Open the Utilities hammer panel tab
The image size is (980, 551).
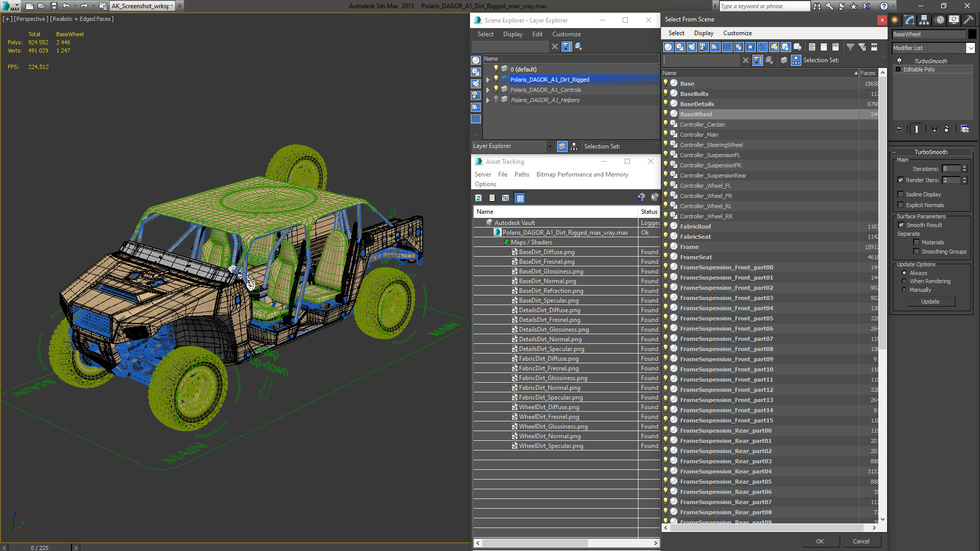point(968,20)
